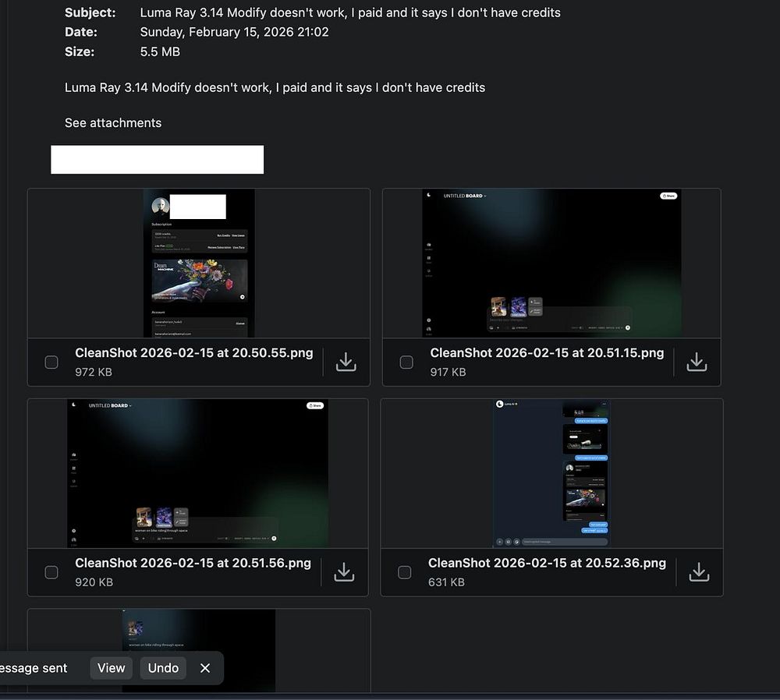The width and height of the screenshot is (780, 700).
Task: Tick checkbox for CleanShot 20.51.56.png
Action: (51, 572)
